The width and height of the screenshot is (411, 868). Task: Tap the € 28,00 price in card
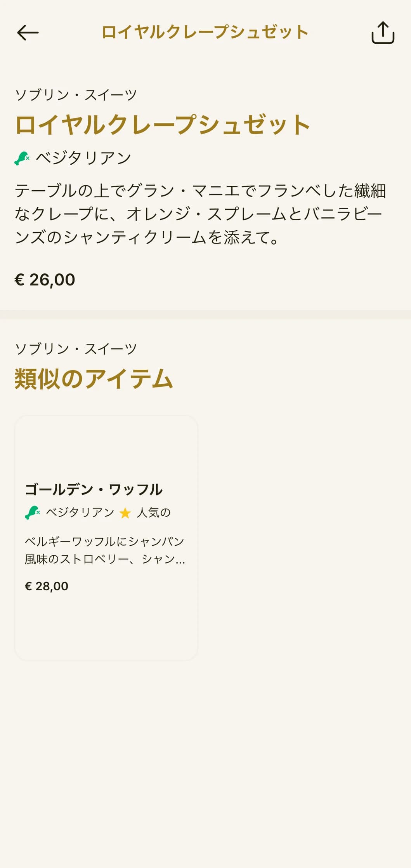[x=47, y=586]
